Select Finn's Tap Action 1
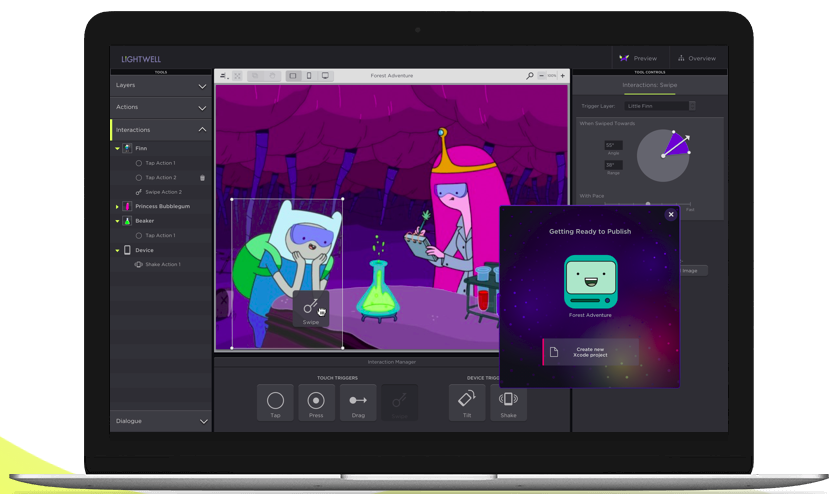 click(x=160, y=163)
